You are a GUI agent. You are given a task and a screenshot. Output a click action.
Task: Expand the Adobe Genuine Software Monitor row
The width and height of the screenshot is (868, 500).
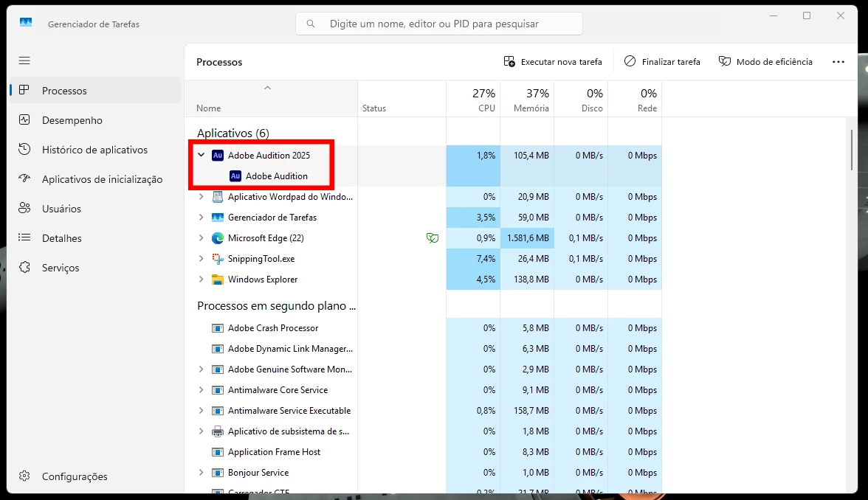point(201,369)
